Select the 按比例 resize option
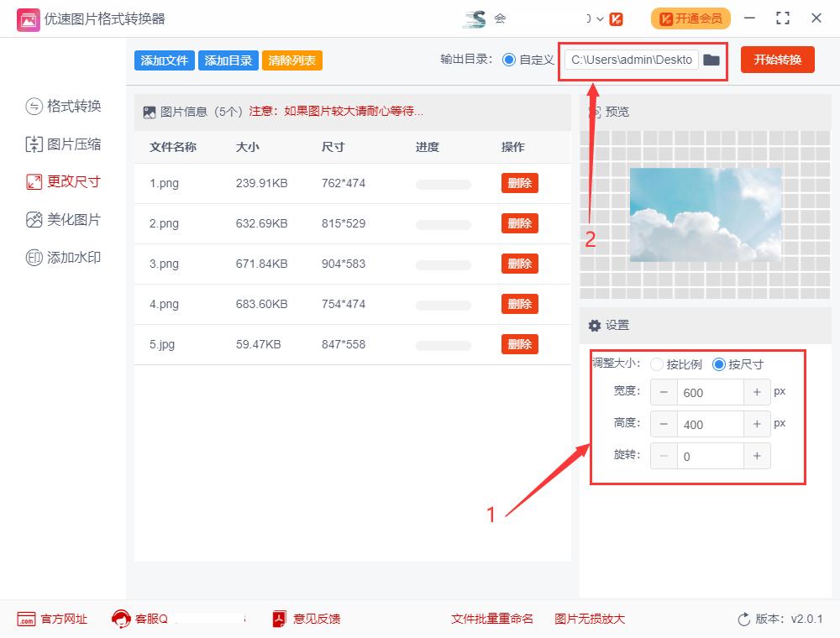Screen dimensions: 840x638 [x=656, y=364]
